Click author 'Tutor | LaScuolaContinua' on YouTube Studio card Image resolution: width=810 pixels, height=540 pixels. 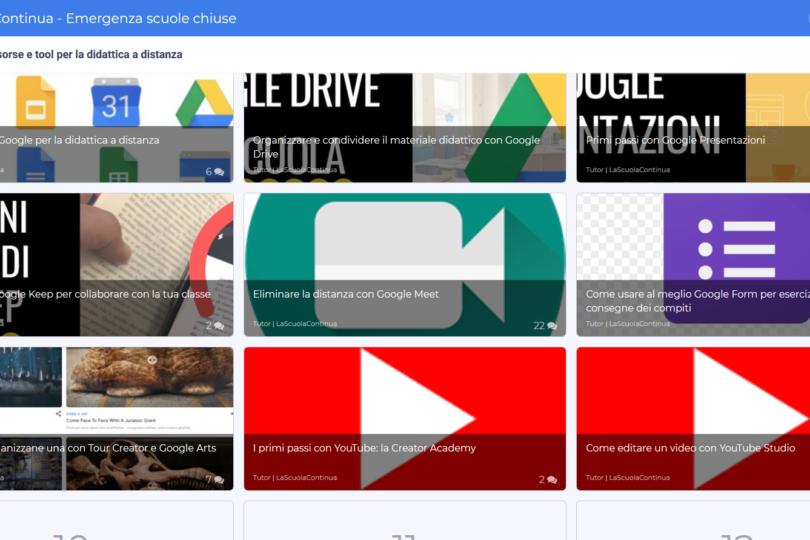point(628,477)
